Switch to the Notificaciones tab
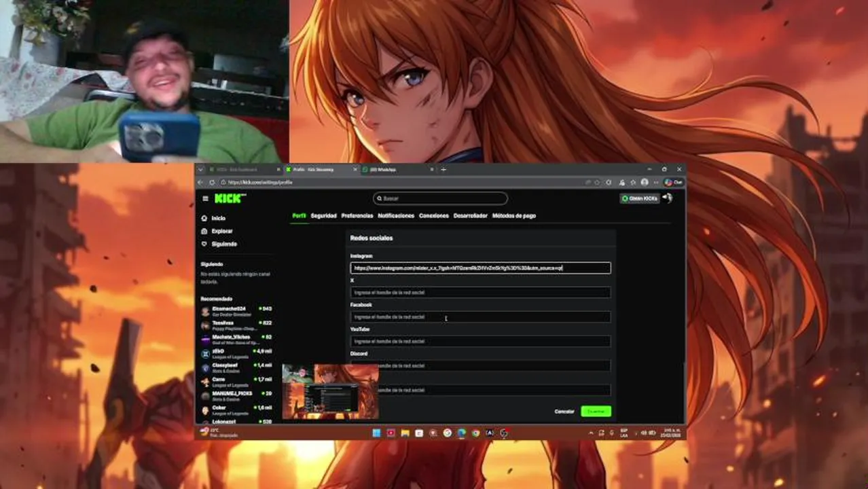 click(396, 215)
